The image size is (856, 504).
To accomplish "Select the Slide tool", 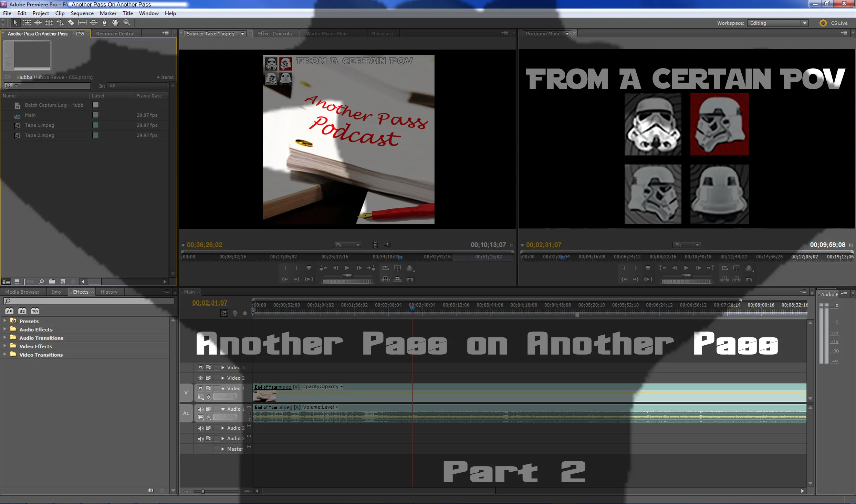I will point(94,23).
